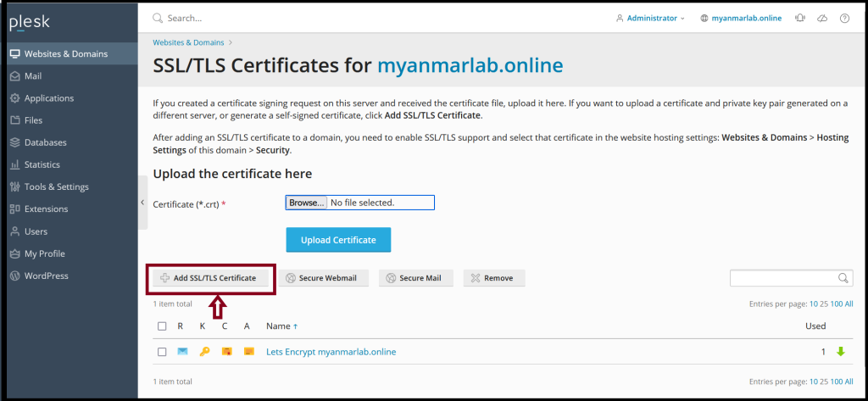Click the Plesk logo
This screenshot has width=868, height=401.
pos(30,23)
